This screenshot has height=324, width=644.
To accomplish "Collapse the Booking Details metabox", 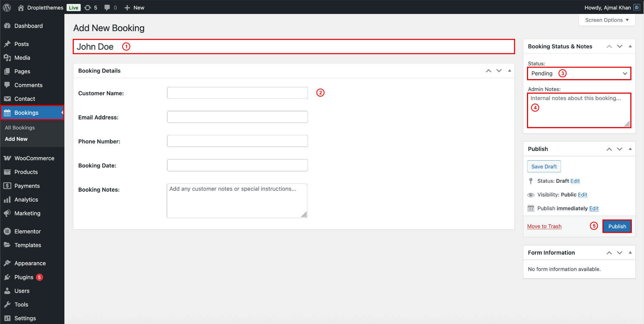I will [509, 70].
